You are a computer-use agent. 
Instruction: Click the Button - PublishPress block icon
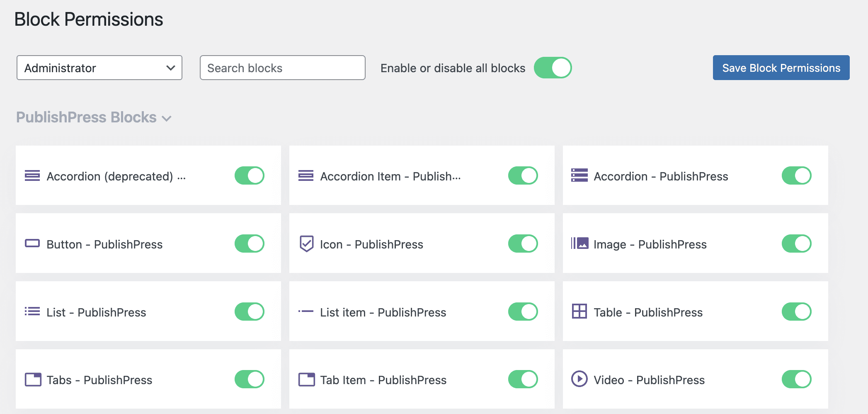point(33,244)
